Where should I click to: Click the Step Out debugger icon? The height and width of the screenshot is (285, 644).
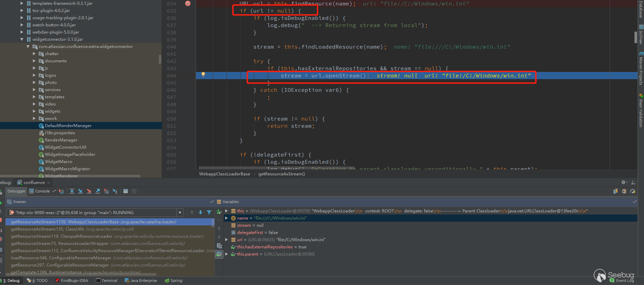(x=98, y=191)
